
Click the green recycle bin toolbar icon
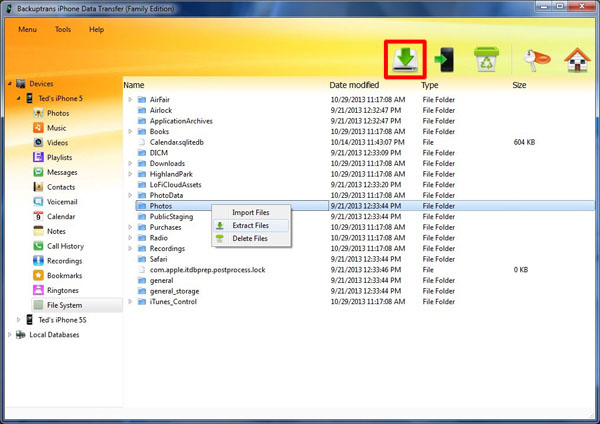point(486,59)
